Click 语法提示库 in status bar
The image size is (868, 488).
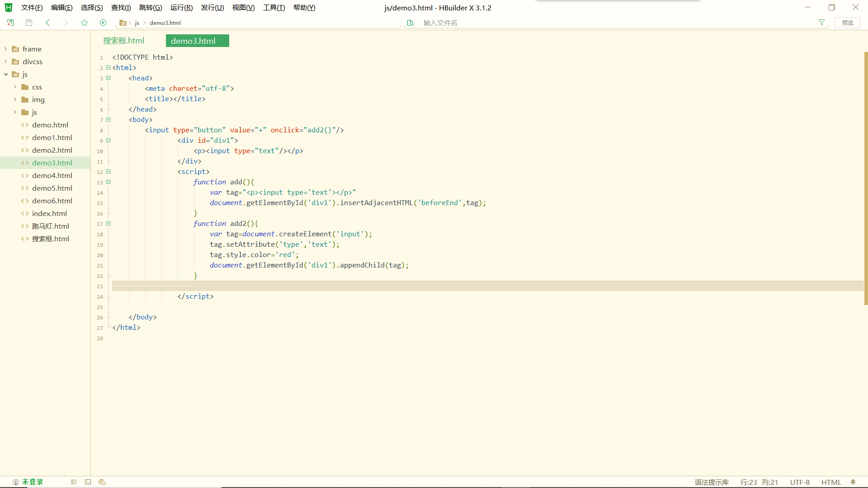pyautogui.click(x=712, y=482)
